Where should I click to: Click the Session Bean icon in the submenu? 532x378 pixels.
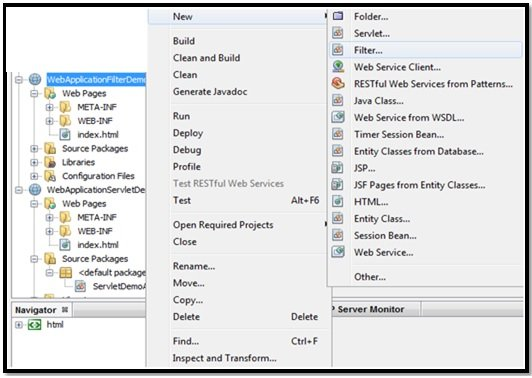click(x=338, y=235)
